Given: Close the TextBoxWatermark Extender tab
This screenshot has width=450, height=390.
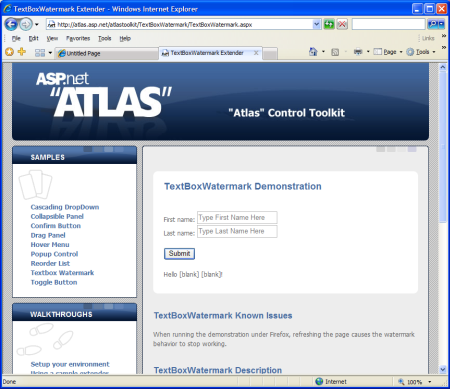Looking at the screenshot, I should pyautogui.click(x=256, y=53).
